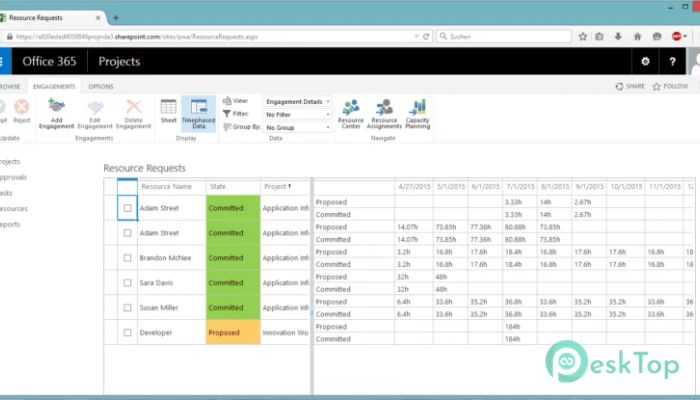Open the help question mark
This screenshot has width=700, height=400.
(x=672, y=61)
